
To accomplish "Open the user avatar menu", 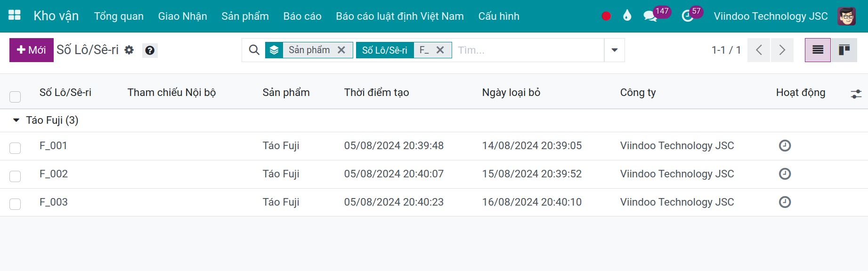I will (x=846, y=16).
